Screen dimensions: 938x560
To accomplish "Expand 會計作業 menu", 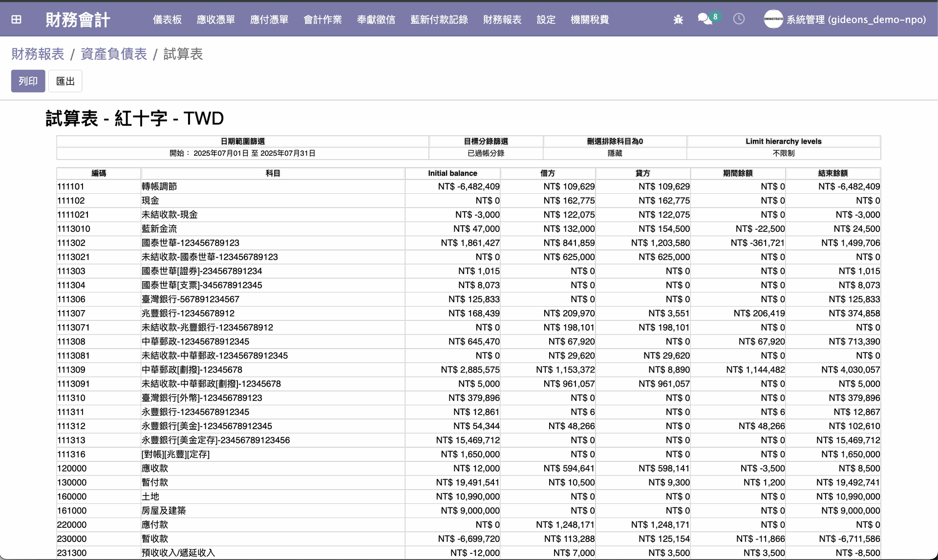I will pos(322,20).
